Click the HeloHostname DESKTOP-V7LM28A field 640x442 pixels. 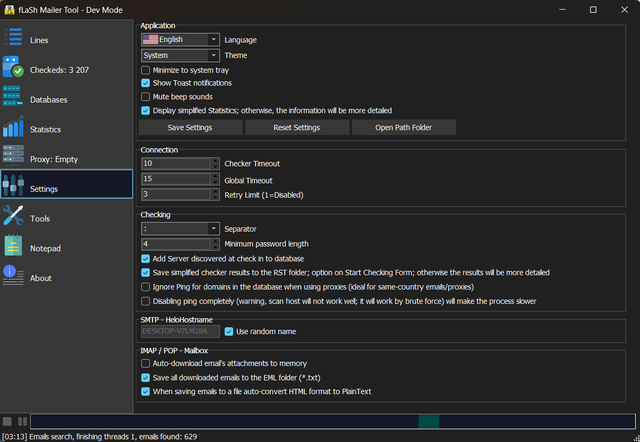tap(180, 331)
